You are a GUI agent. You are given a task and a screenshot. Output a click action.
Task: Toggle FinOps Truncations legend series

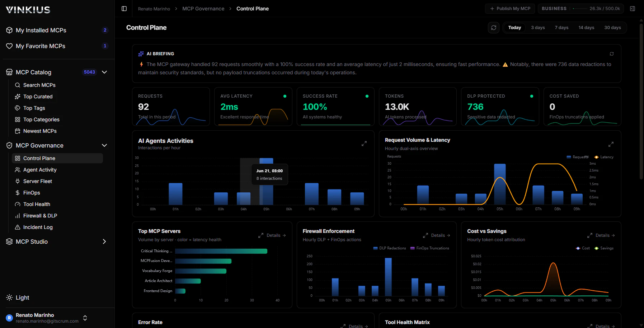(x=430, y=248)
